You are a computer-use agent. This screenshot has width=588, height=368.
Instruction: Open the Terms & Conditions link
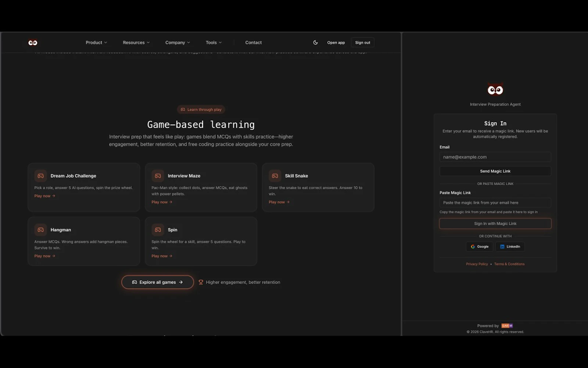coord(509,264)
